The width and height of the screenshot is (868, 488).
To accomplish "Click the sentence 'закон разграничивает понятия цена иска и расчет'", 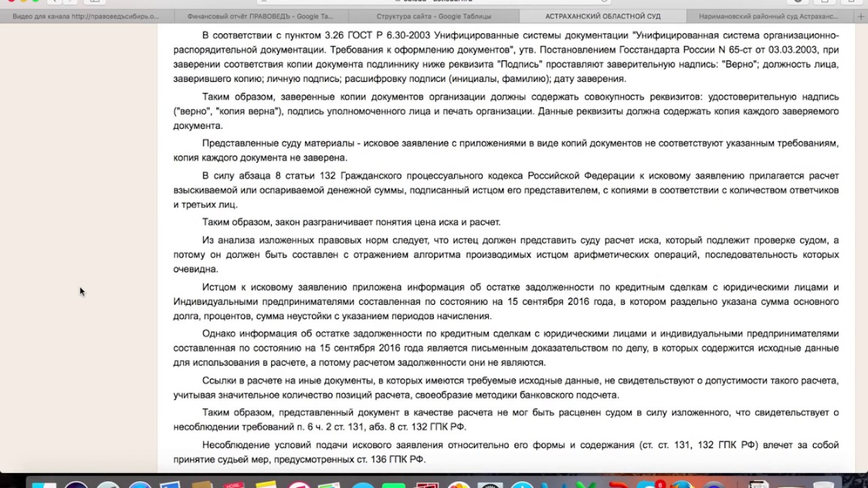I will pos(388,222).
